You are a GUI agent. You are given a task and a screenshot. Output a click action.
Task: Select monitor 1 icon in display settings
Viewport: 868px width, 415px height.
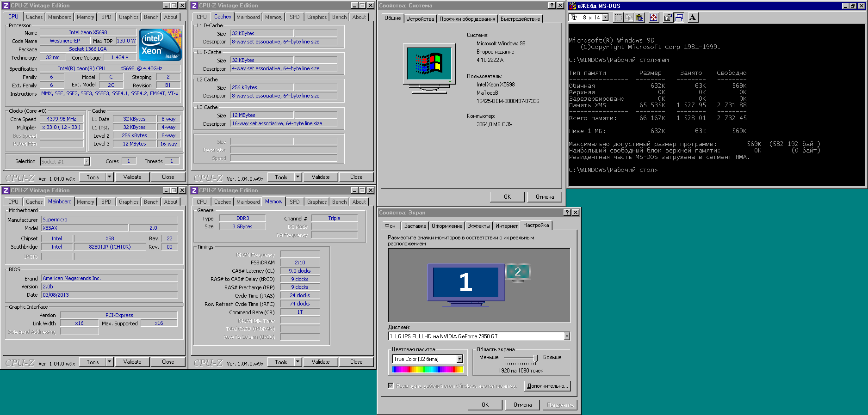coord(465,282)
